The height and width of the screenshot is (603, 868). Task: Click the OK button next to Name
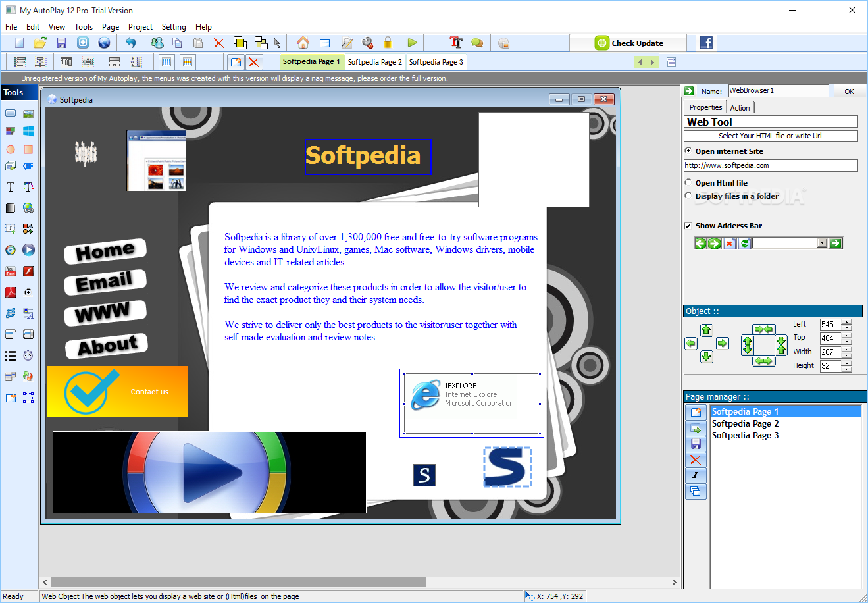coord(849,92)
